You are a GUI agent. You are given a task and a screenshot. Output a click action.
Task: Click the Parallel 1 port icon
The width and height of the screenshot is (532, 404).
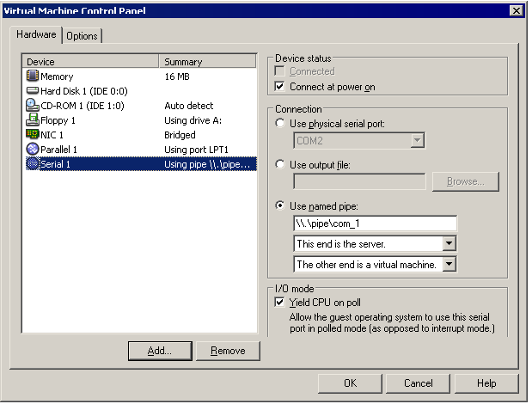[33, 150]
